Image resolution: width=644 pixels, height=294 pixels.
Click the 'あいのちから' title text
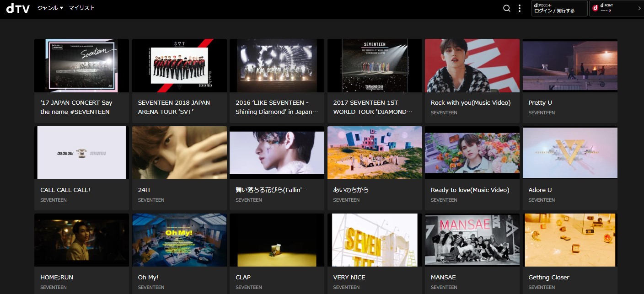[351, 190]
